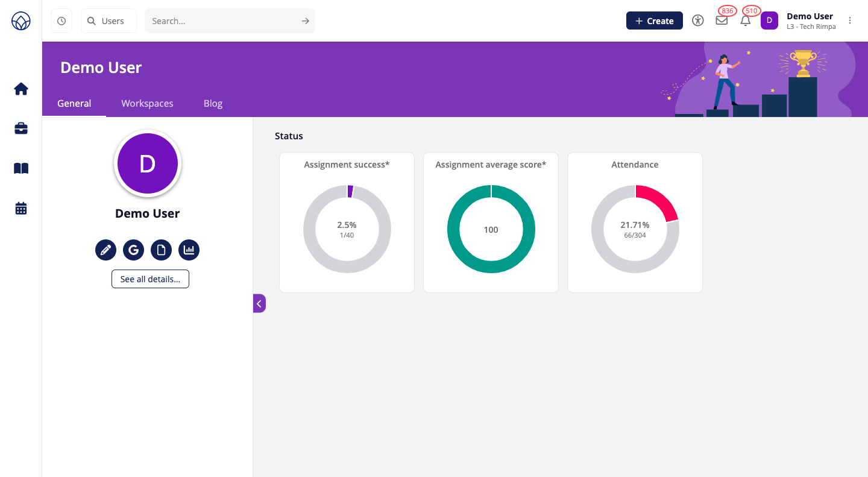
Task: Open the Home icon in sidebar
Action: [x=21, y=89]
